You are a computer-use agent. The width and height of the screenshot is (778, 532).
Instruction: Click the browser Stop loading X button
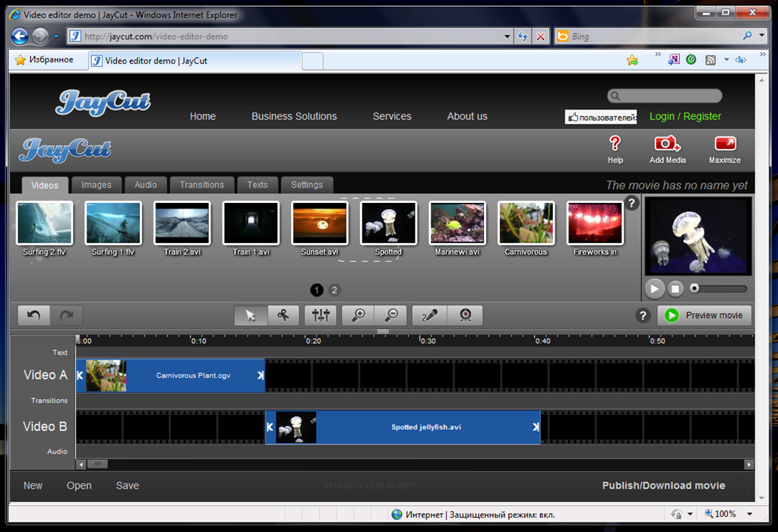click(540, 36)
